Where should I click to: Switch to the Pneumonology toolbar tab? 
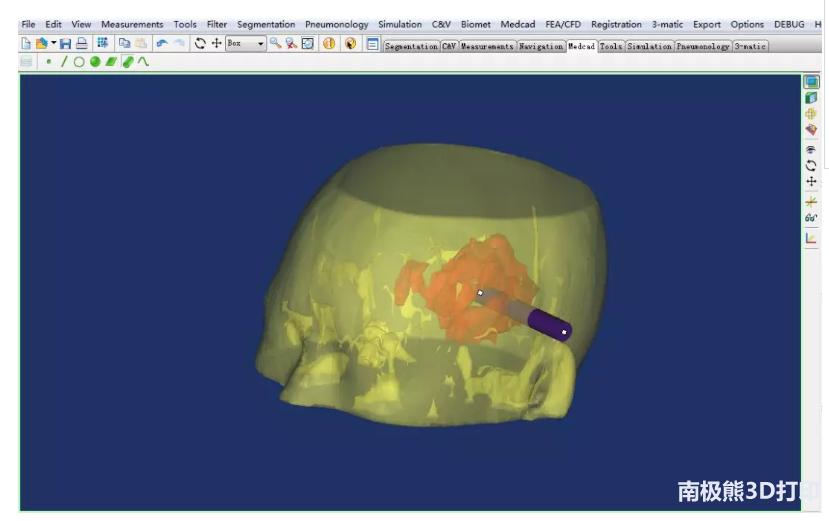point(703,46)
